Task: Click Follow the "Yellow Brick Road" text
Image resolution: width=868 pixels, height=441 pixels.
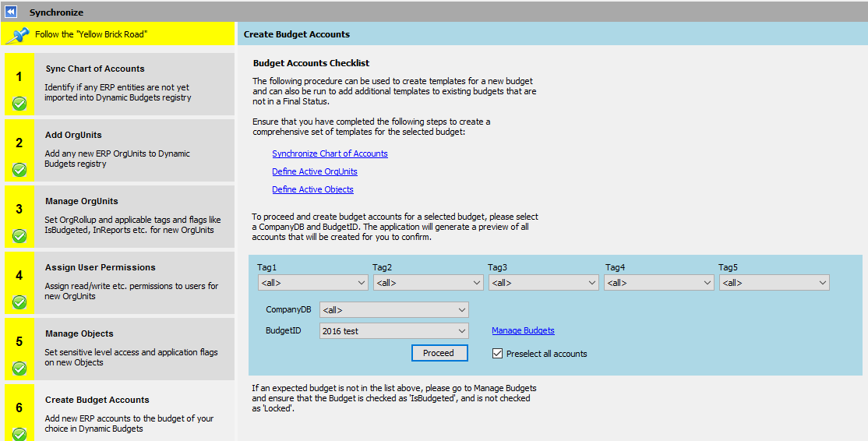Action: (91, 34)
